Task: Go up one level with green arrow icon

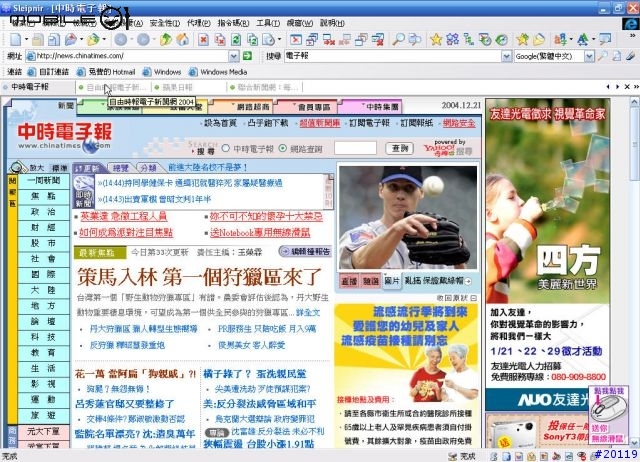Action: 166,40
